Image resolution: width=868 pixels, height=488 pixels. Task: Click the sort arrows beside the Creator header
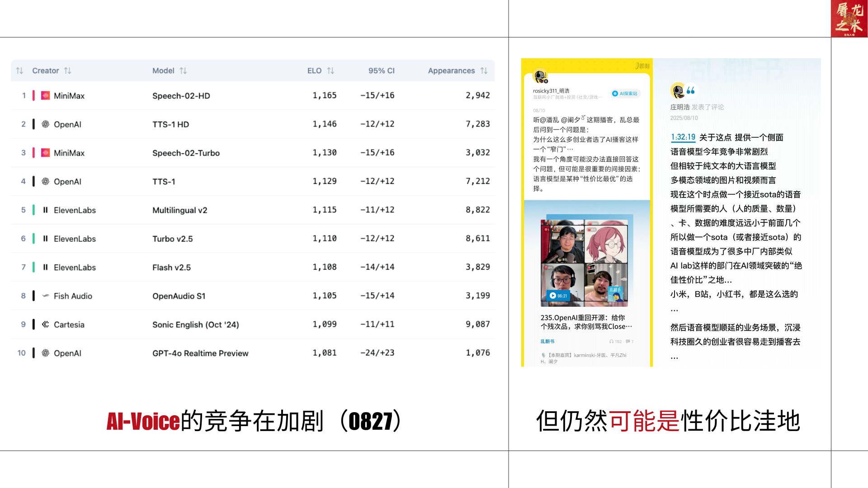pyautogui.click(x=68, y=71)
